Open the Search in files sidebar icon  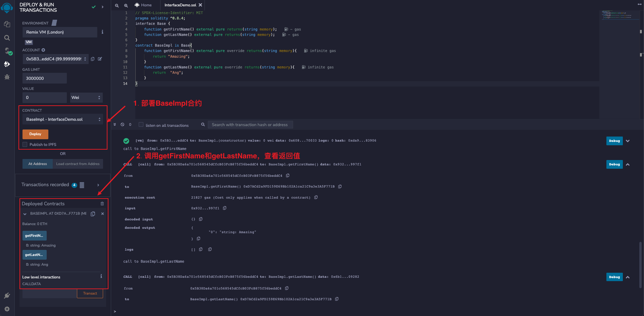(7, 38)
